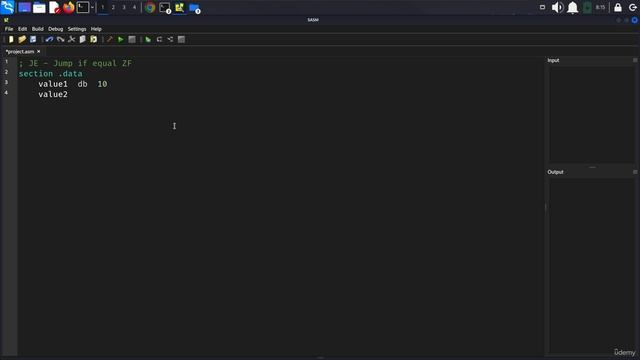
Task: Close the project.asm tab
Action: (x=39, y=52)
